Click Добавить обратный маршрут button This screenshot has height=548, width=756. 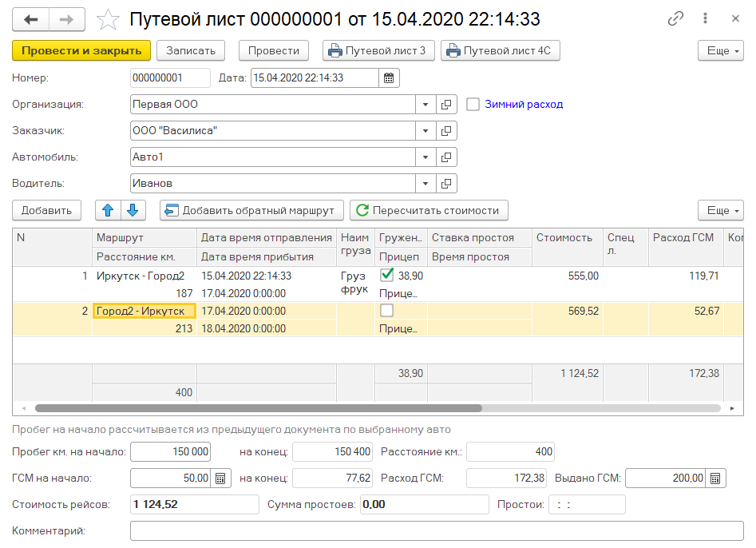click(251, 210)
